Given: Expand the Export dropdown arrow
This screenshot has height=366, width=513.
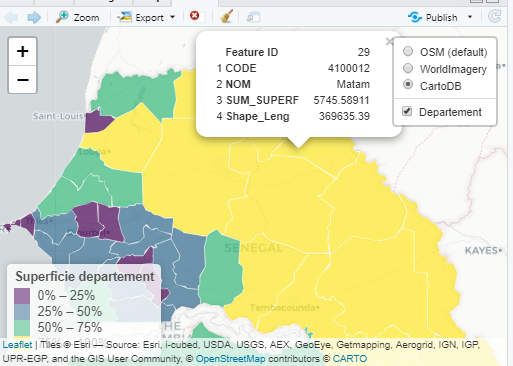Looking at the screenshot, I should click(172, 17).
